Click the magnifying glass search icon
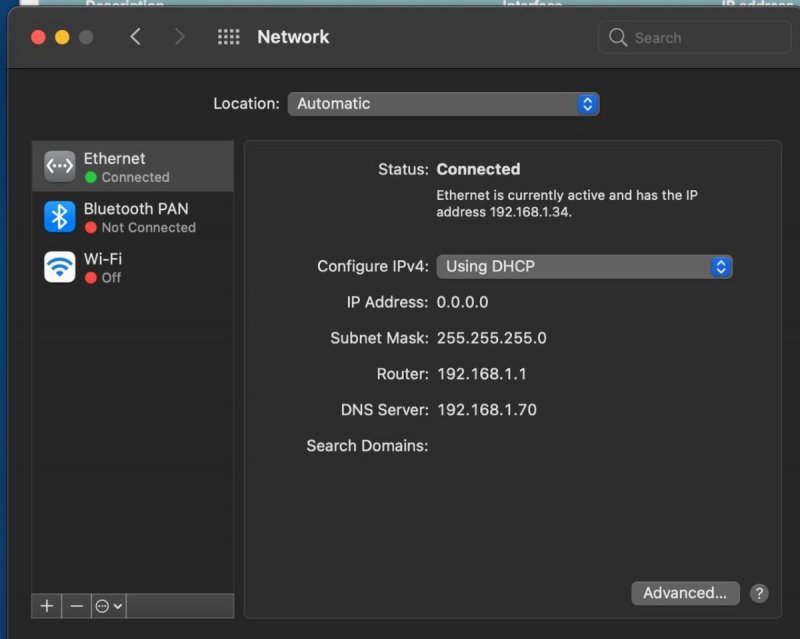 pos(618,38)
